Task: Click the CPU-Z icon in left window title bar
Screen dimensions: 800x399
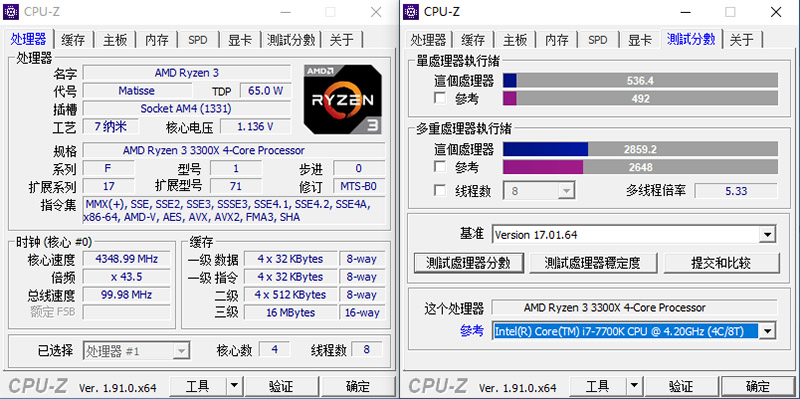Action: click(11, 11)
